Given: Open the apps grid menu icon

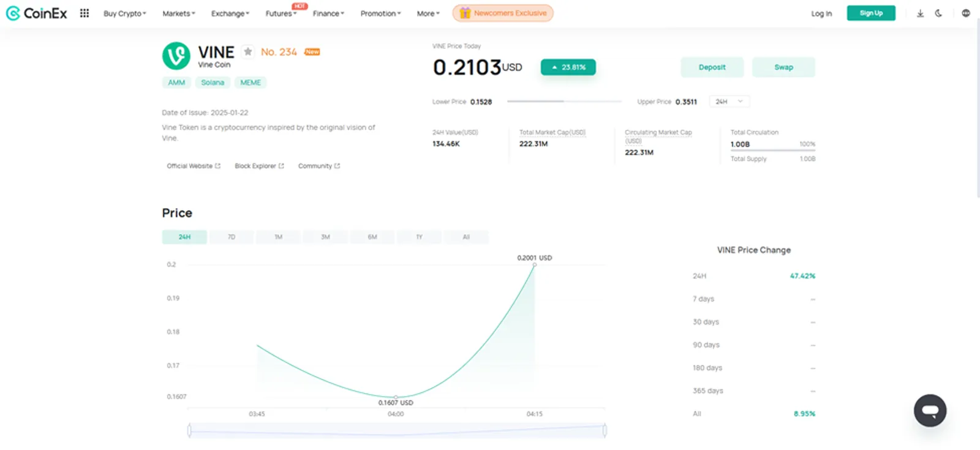Looking at the screenshot, I should [85, 13].
